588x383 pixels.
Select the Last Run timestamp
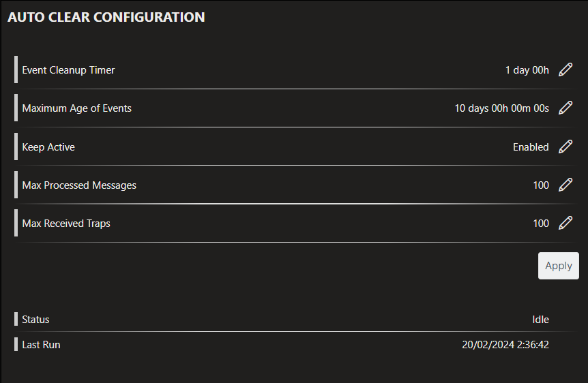(505, 345)
